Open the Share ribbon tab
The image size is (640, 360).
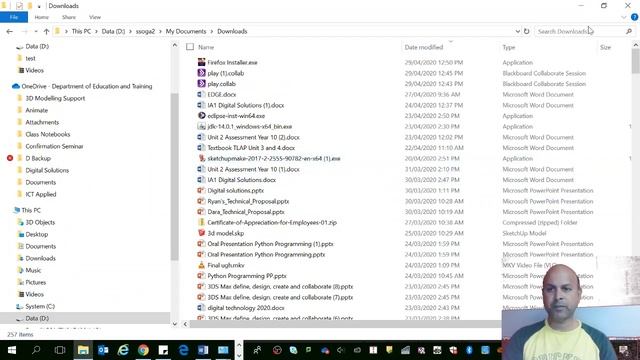[x=69, y=17]
